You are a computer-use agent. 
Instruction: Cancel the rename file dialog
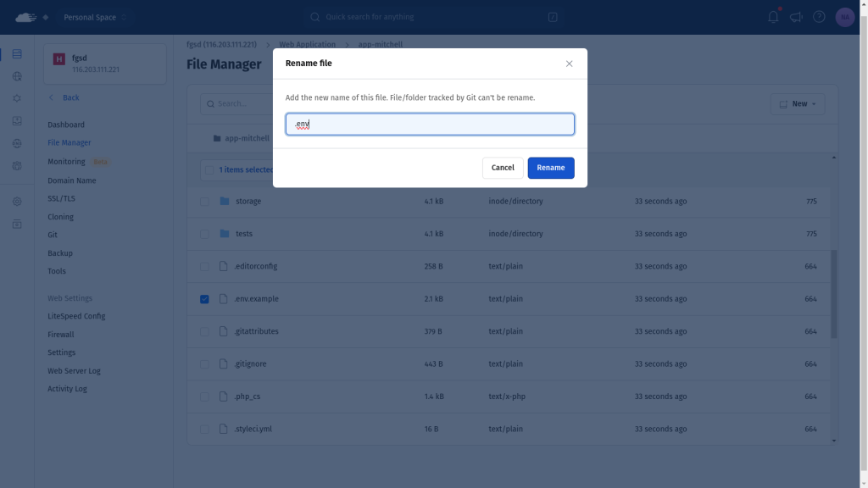coord(503,168)
